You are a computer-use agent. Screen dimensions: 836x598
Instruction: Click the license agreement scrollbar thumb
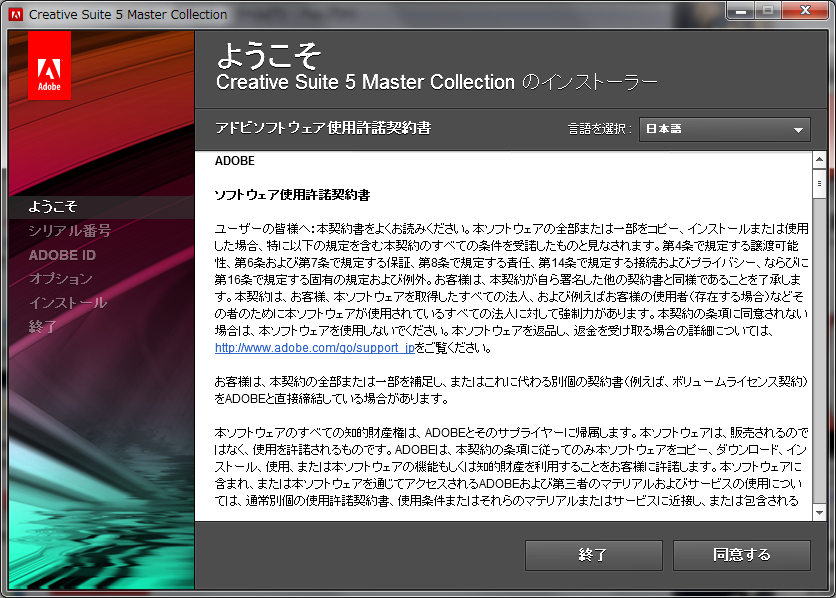[819, 184]
